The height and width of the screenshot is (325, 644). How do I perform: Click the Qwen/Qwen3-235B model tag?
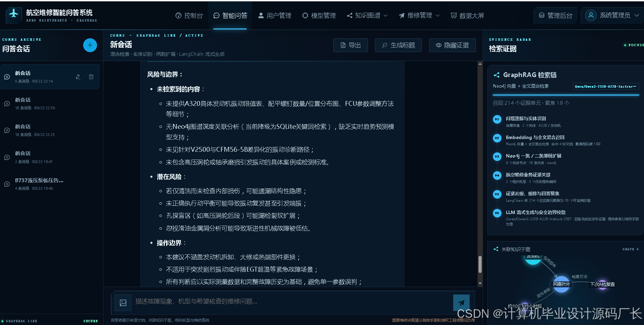606,86
